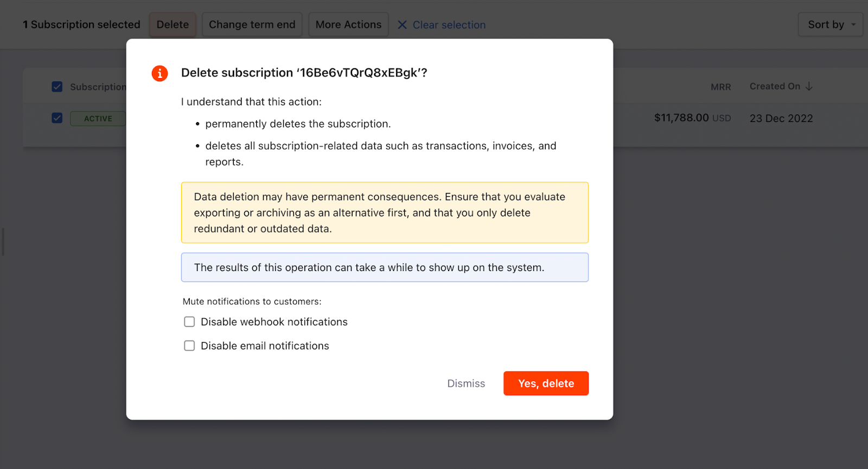
Task: Tick Disable webhook notifications checkbox
Action: (x=189, y=322)
